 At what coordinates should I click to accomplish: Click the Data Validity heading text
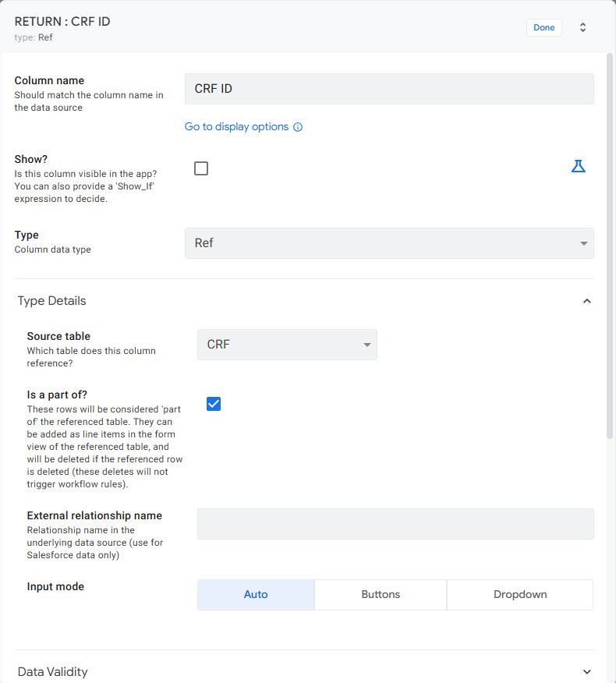coord(53,671)
